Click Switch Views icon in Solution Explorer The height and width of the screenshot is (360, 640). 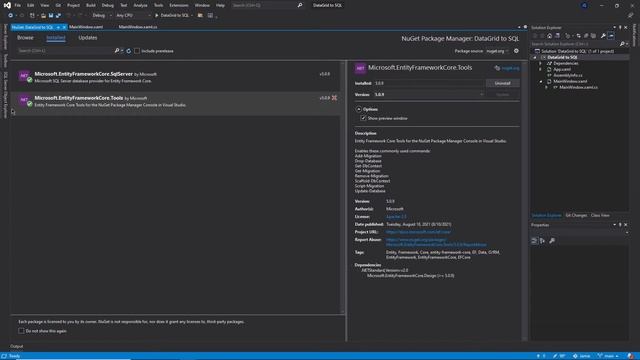click(557, 36)
